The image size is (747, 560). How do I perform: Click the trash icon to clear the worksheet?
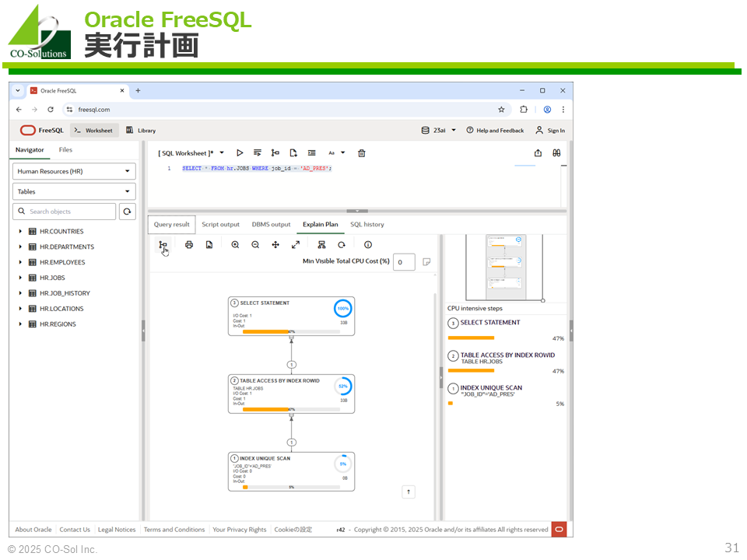point(362,153)
